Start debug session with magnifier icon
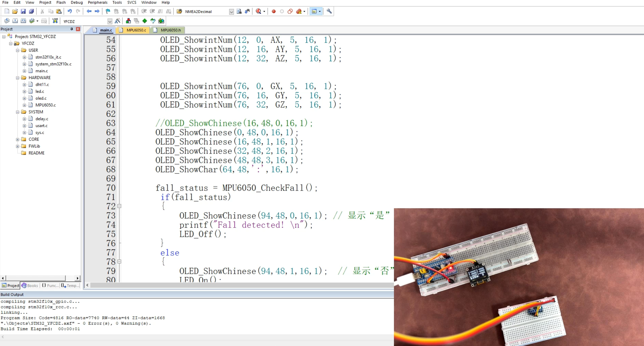644x346 pixels. pyautogui.click(x=259, y=11)
